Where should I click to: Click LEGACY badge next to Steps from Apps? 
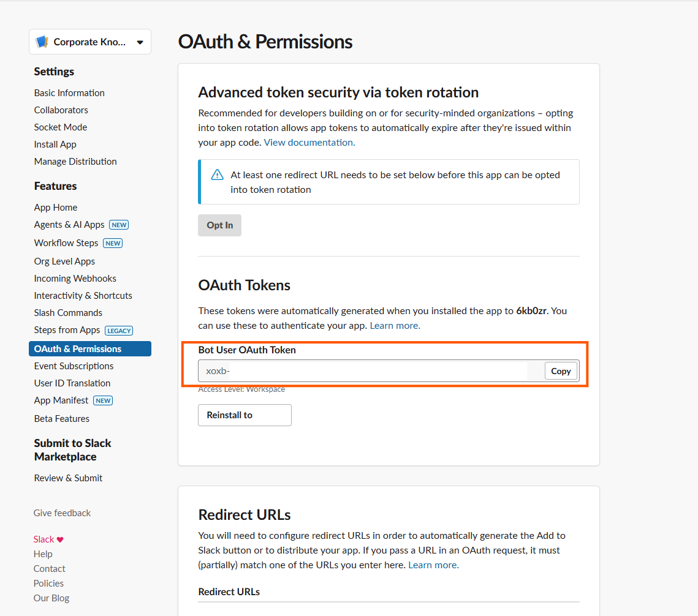[x=119, y=331]
